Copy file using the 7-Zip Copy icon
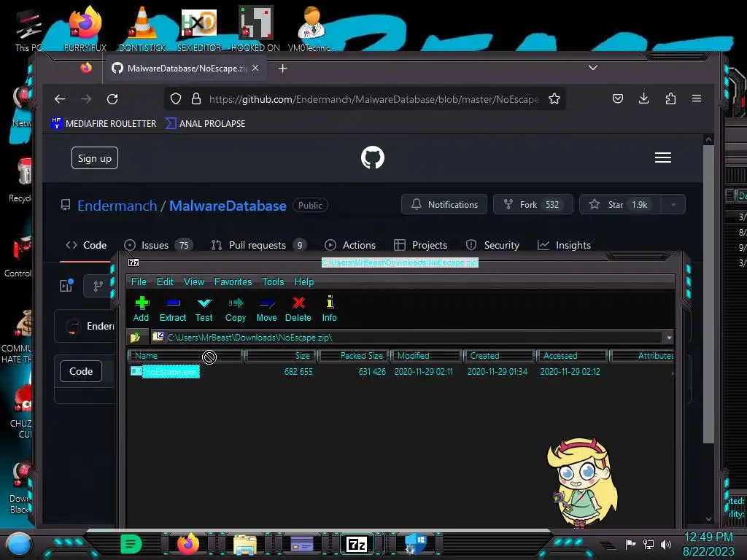Viewport: 747px width, 560px height. [x=236, y=308]
